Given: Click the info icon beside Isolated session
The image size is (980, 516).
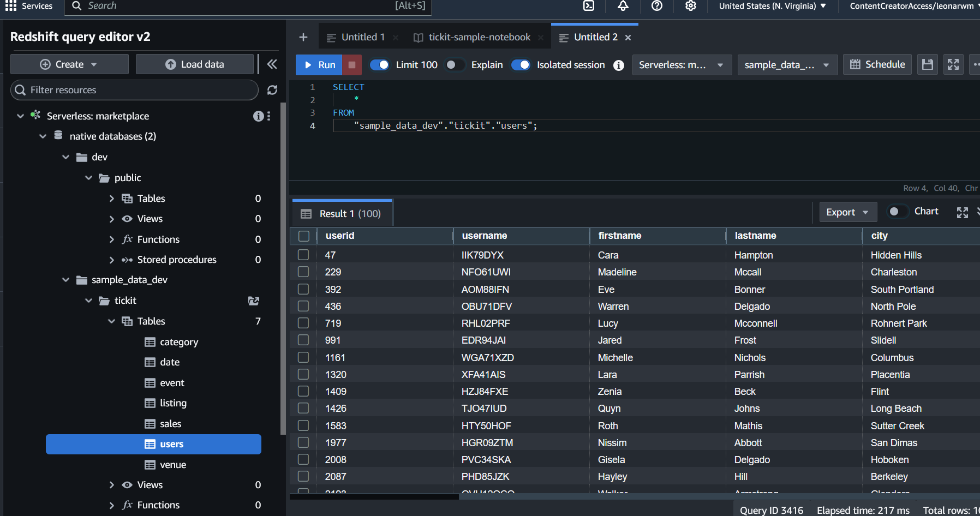Looking at the screenshot, I should click(618, 65).
